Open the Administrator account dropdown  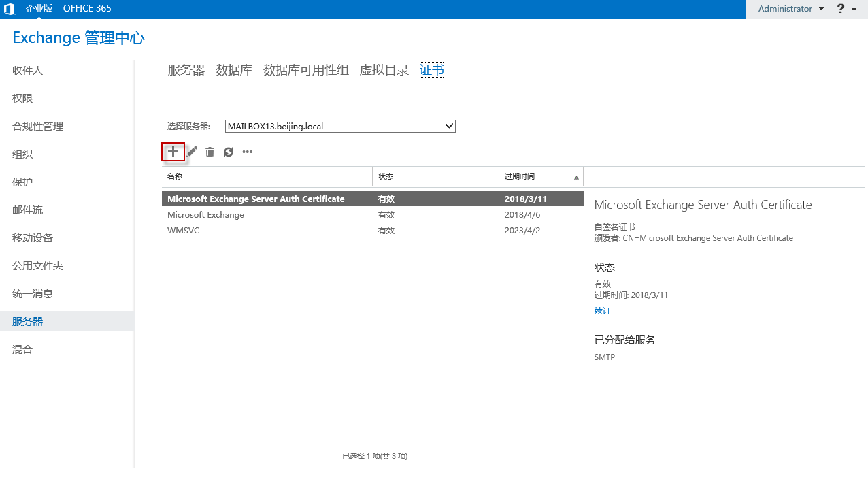coord(790,9)
